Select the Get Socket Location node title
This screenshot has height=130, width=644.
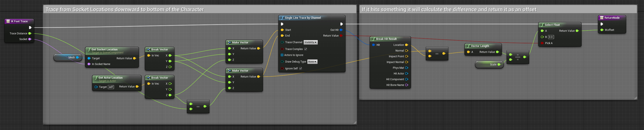pyautogui.click(x=105, y=49)
